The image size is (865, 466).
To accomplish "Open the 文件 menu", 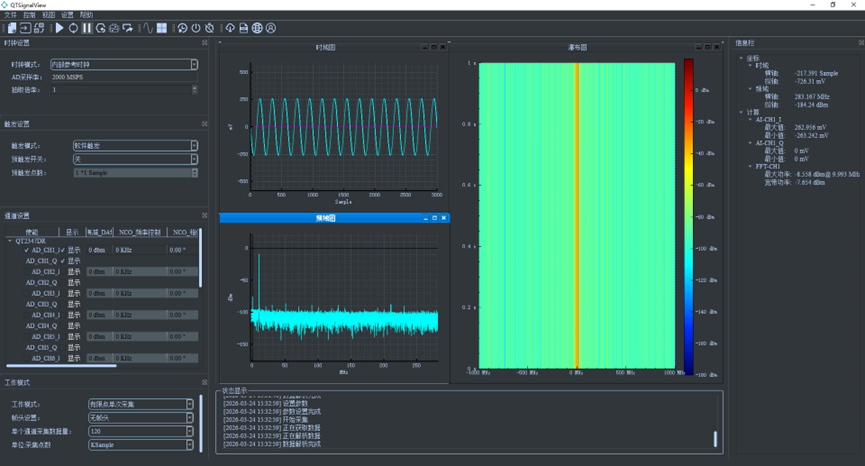I will click(x=11, y=15).
